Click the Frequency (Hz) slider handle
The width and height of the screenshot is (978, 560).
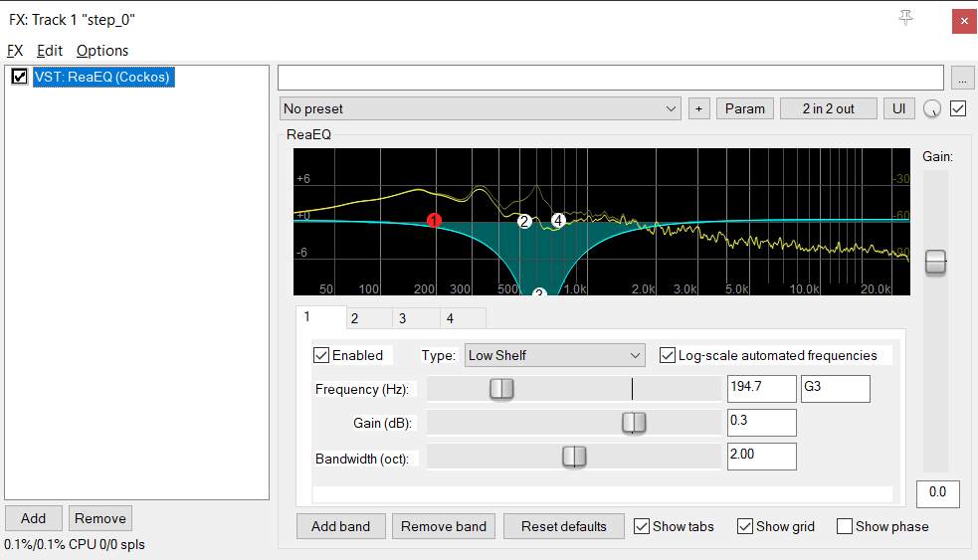coord(501,389)
